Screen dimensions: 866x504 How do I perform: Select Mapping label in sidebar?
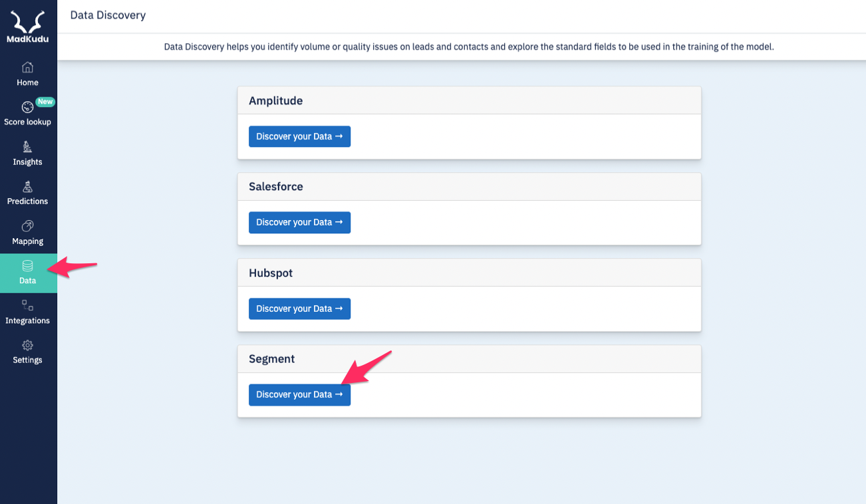[27, 241]
